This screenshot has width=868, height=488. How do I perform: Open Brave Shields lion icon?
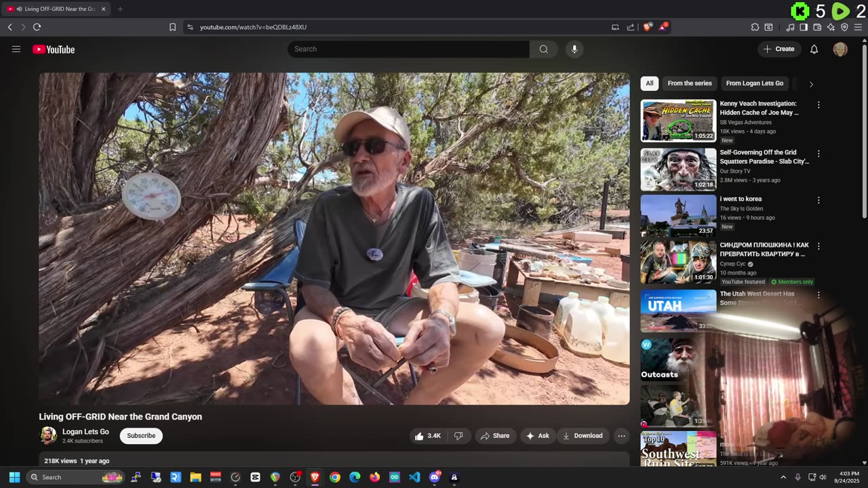click(648, 27)
